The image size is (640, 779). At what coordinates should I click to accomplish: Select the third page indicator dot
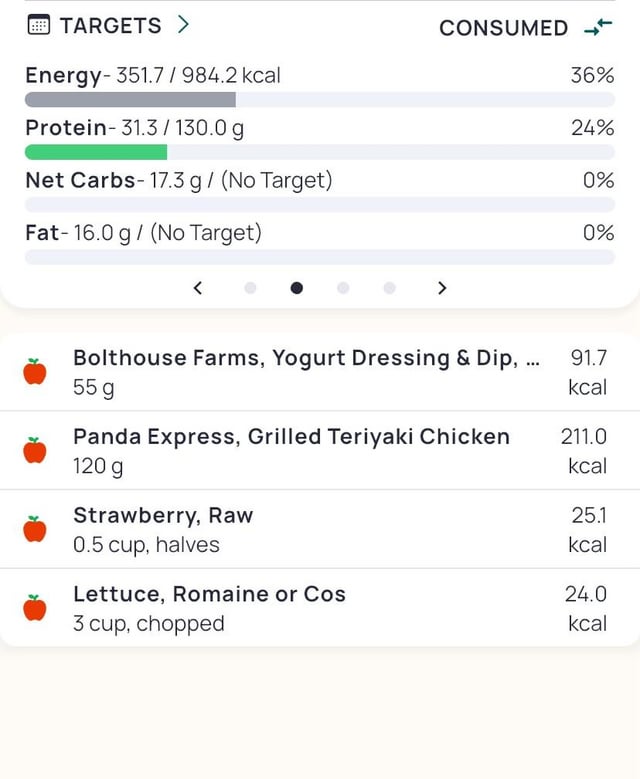pyautogui.click(x=343, y=288)
